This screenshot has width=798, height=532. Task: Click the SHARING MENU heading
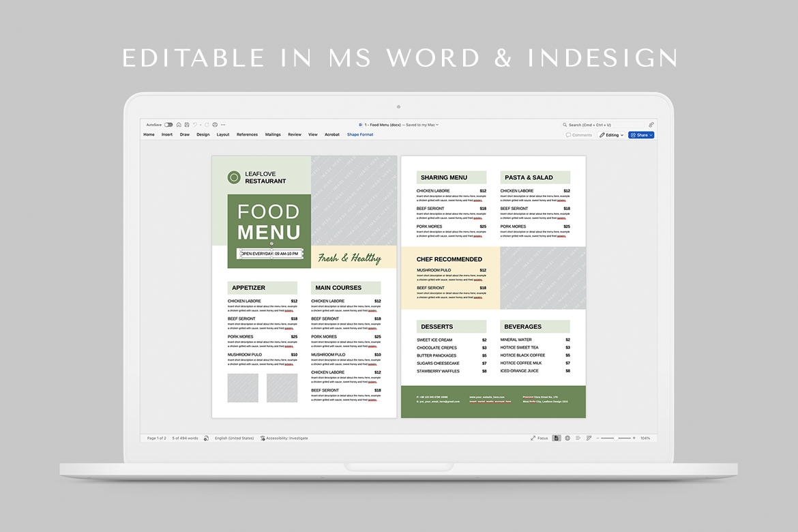pos(444,177)
